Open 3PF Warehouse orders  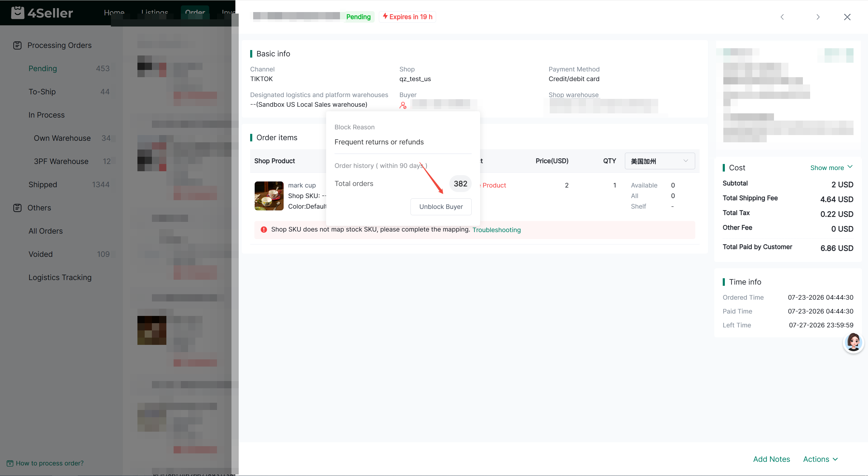[x=61, y=162]
